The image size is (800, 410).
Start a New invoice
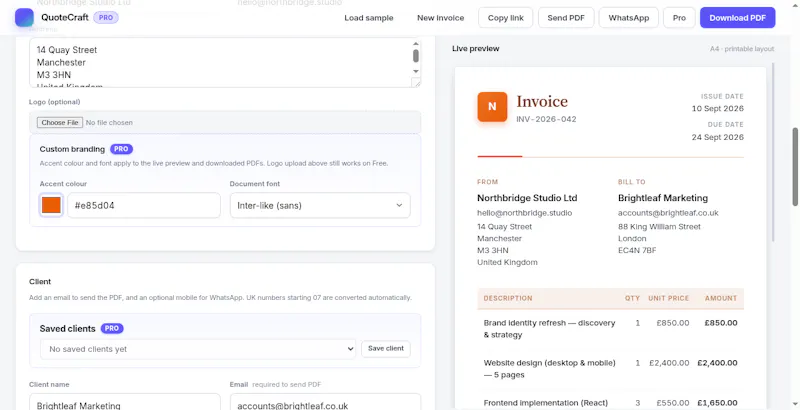(440, 18)
